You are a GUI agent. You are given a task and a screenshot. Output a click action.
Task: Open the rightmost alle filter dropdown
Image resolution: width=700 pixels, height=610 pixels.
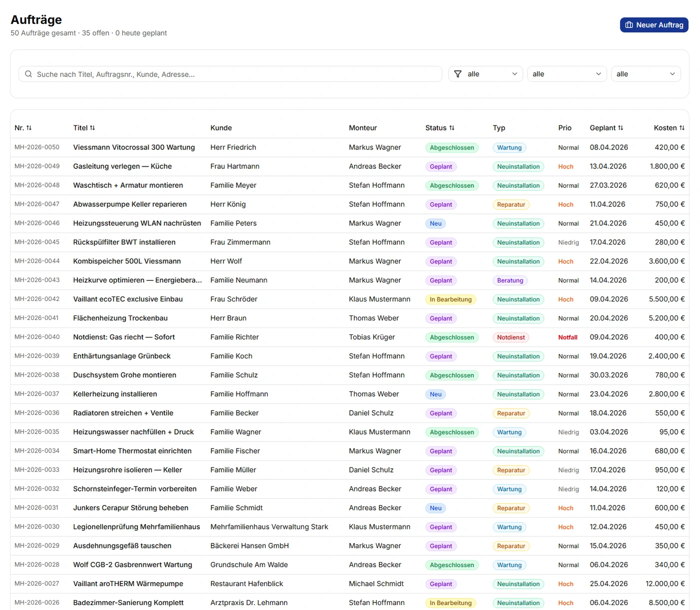point(646,74)
